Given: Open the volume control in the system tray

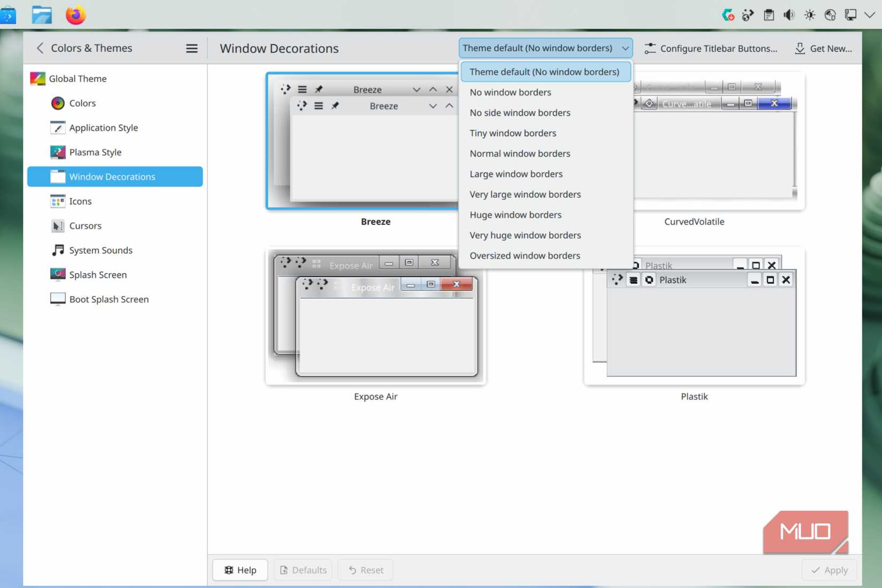Looking at the screenshot, I should point(789,15).
